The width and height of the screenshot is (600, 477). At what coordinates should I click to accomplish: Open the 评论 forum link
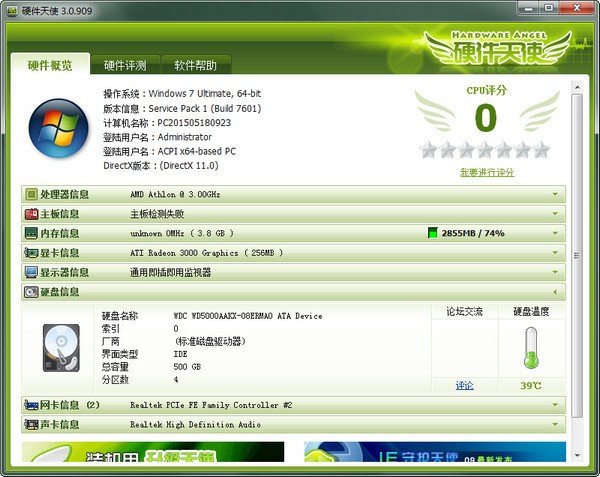click(x=465, y=385)
